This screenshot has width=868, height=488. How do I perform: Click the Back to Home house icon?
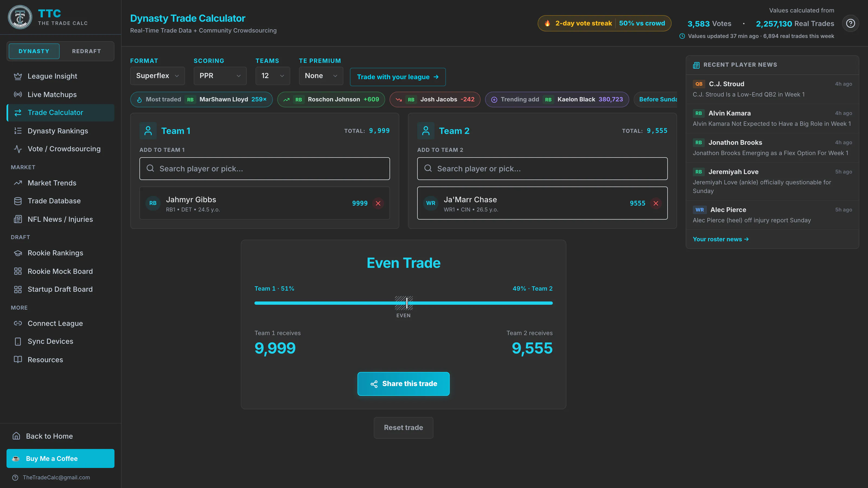point(16,436)
